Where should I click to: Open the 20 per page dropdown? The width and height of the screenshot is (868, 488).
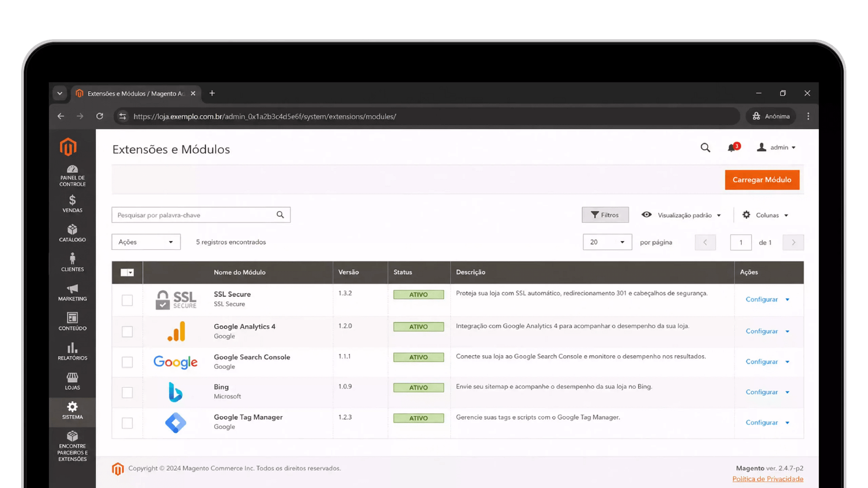(607, 242)
